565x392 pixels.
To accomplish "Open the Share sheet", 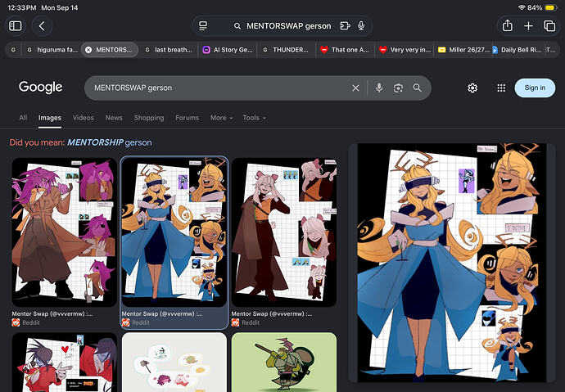I will 508,26.
